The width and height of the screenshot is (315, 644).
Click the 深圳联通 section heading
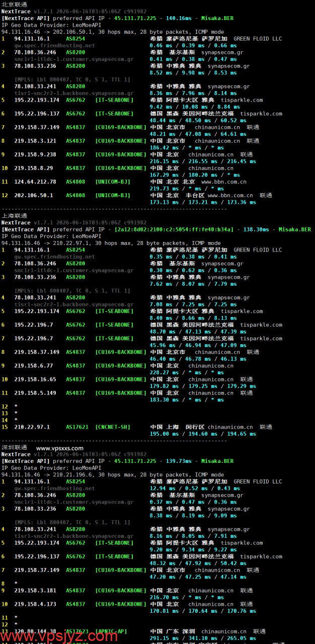click(14, 447)
